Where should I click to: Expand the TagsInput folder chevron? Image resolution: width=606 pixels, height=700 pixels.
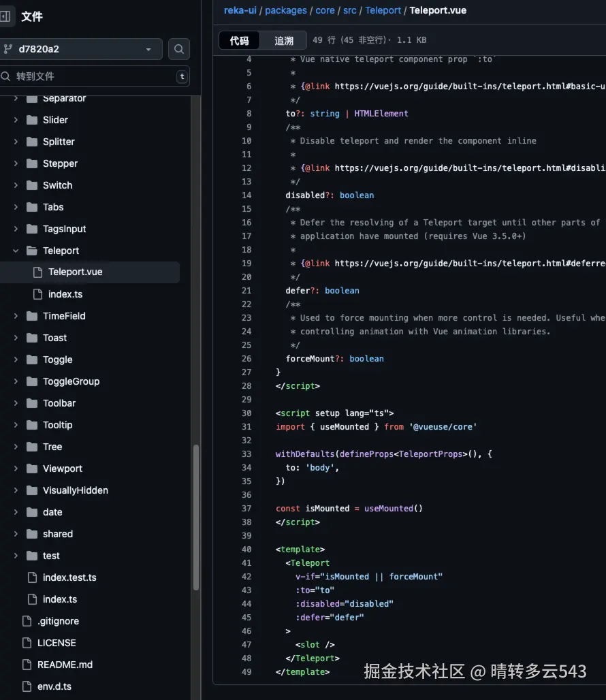16,229
